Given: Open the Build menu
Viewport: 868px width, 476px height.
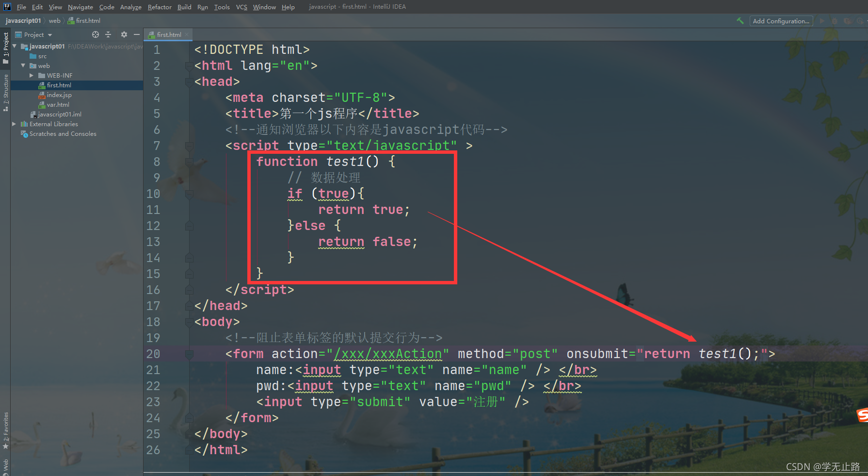Looking at the screenshot, I should point(184,7).
